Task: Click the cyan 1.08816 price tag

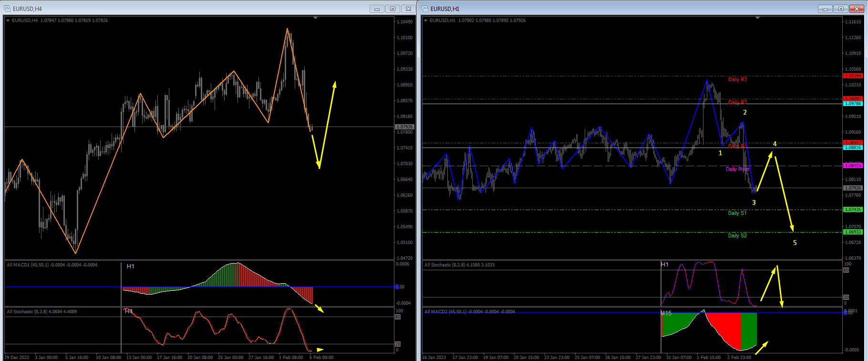Action: (x=853, y=148)
